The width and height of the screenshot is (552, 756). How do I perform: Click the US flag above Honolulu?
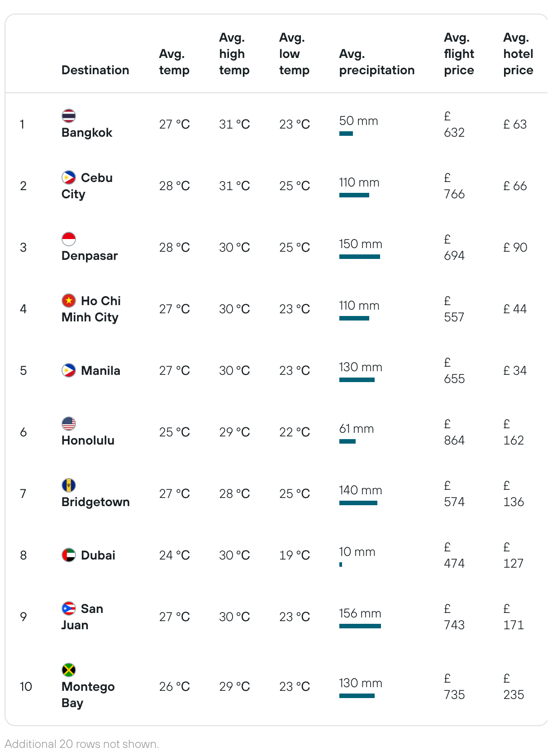coord(69,424)
